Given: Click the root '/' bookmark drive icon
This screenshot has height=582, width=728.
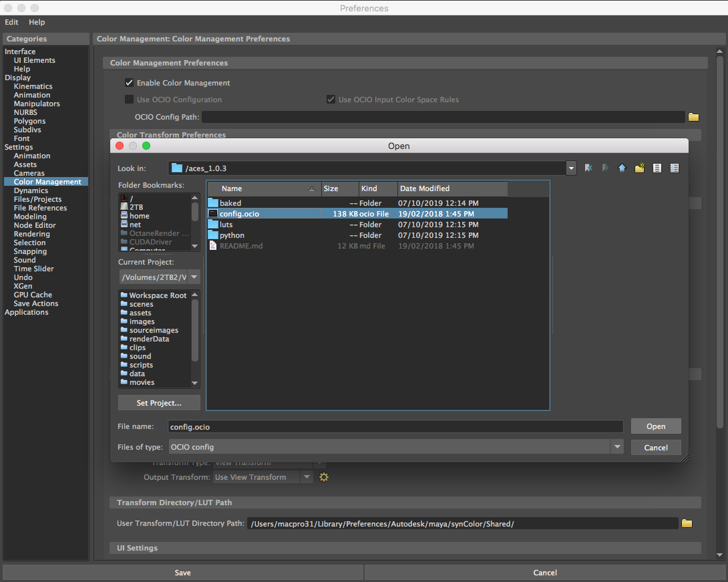Looking at the screenshot, I should (124, 198).
